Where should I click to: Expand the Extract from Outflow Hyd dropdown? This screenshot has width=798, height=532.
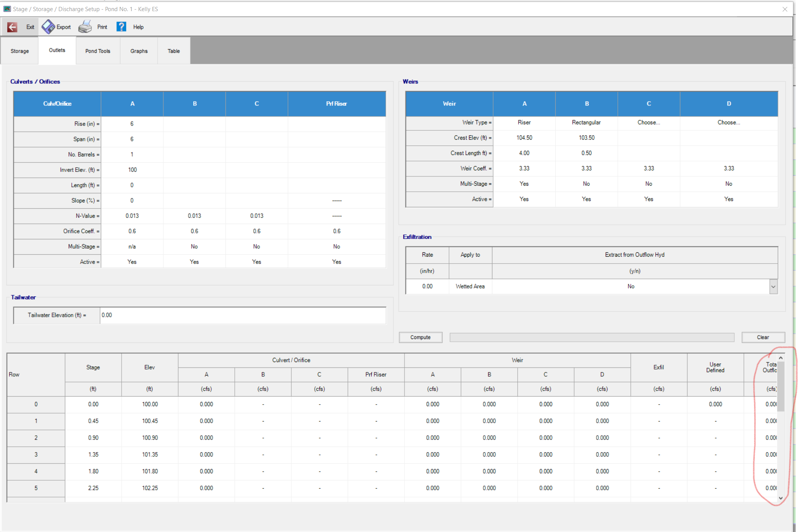point(773,287)
